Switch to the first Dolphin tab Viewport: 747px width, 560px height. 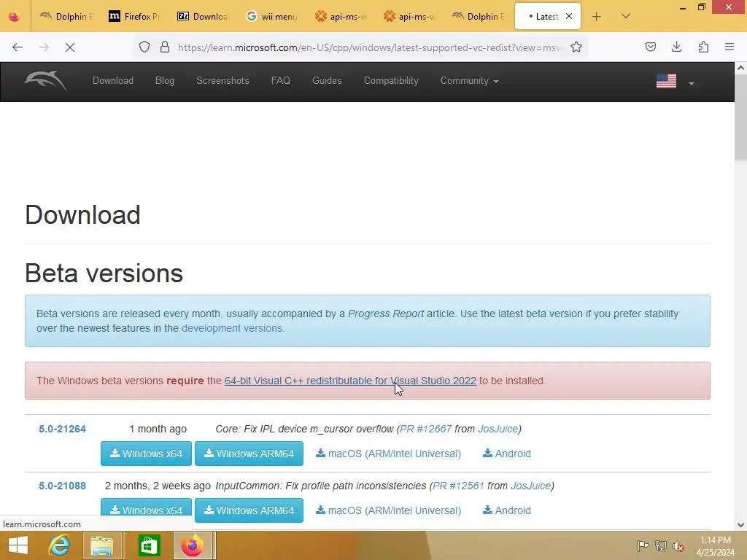[66, 17]
